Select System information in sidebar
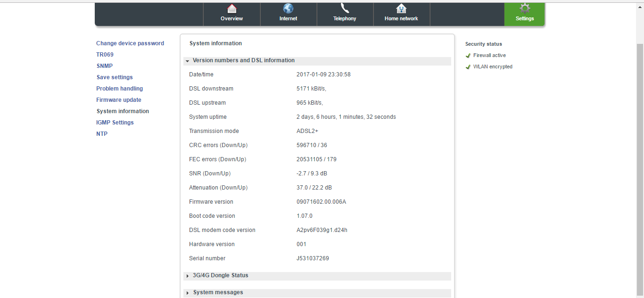 pos(123,111)
